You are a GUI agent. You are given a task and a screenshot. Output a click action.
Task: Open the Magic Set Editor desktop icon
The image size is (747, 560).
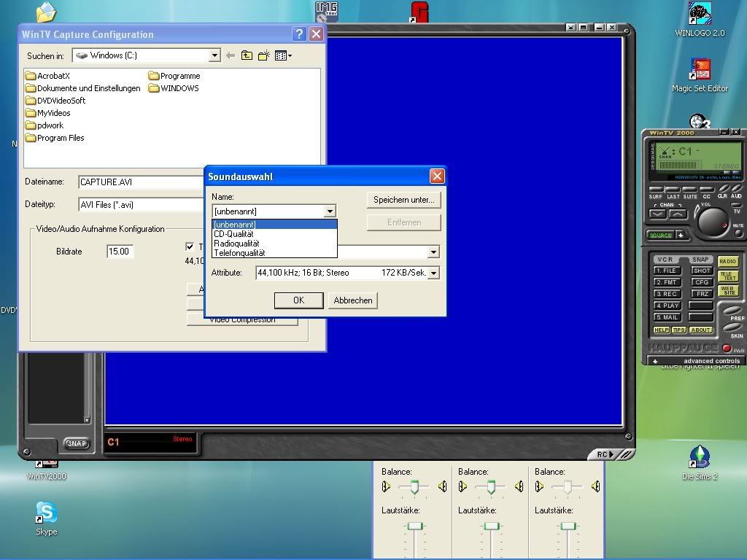(700, 75)
